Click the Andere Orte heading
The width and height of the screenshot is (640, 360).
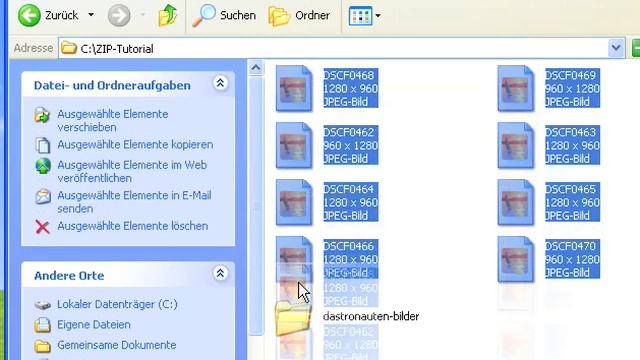(69, 276)
